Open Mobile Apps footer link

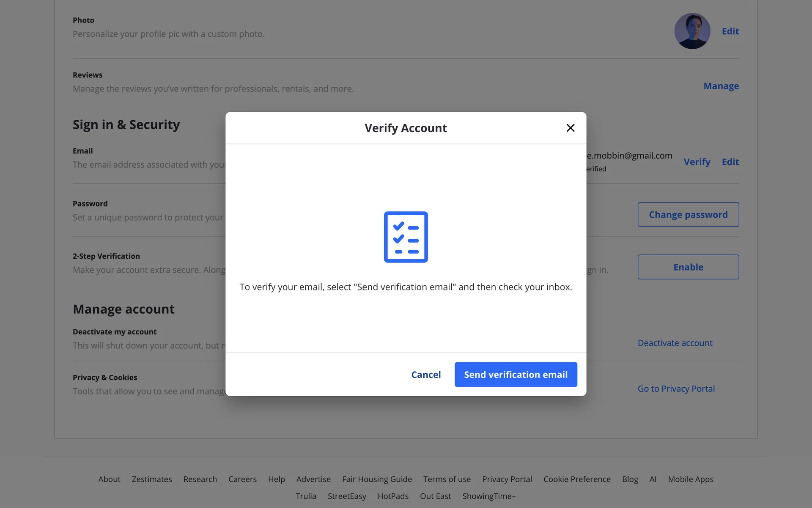click(690, 479)
